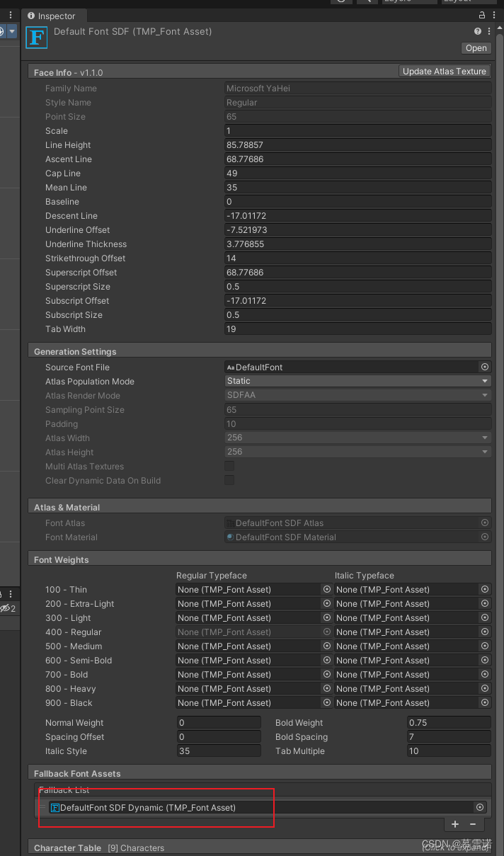
Task: Open the Font Material object picker
Action: point(485,537)
